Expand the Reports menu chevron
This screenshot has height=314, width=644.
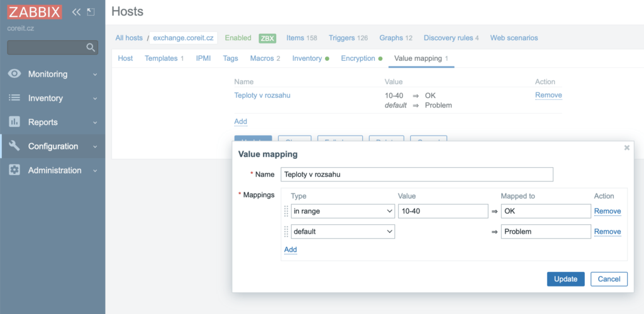(96, 122)
